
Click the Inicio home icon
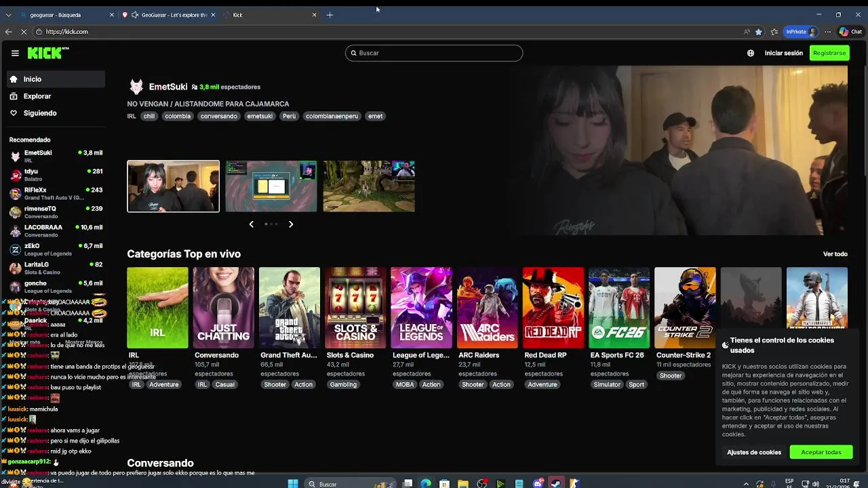click(x=14, y=79)
